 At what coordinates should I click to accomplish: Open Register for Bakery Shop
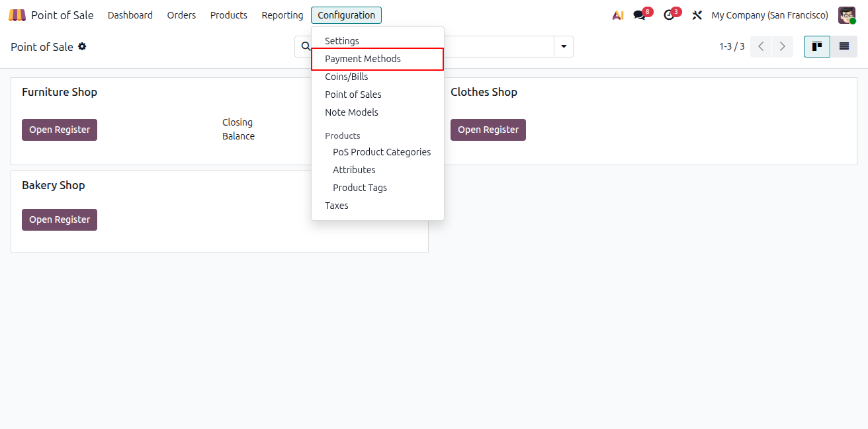(60, 219)
